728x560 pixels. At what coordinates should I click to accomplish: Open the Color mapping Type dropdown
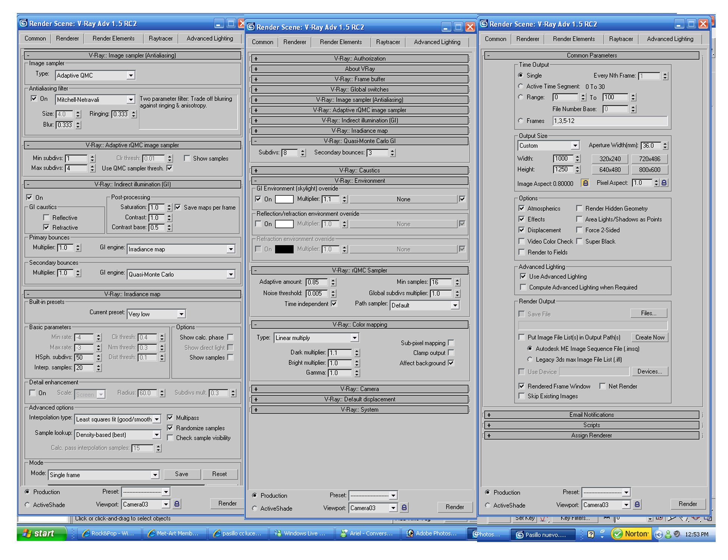pos(354,338)
